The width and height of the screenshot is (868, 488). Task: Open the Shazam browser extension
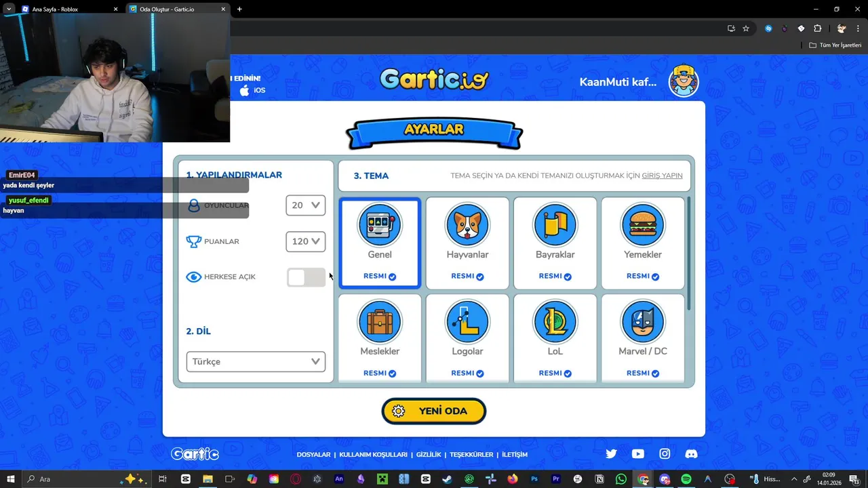(768, 28)
